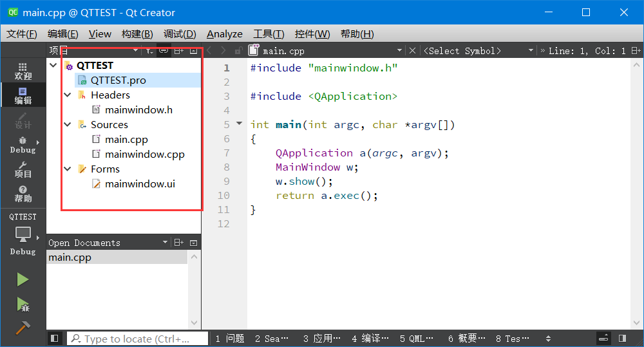Close the Projects pane
The image size is (644, 347).
tap(193, 51)
